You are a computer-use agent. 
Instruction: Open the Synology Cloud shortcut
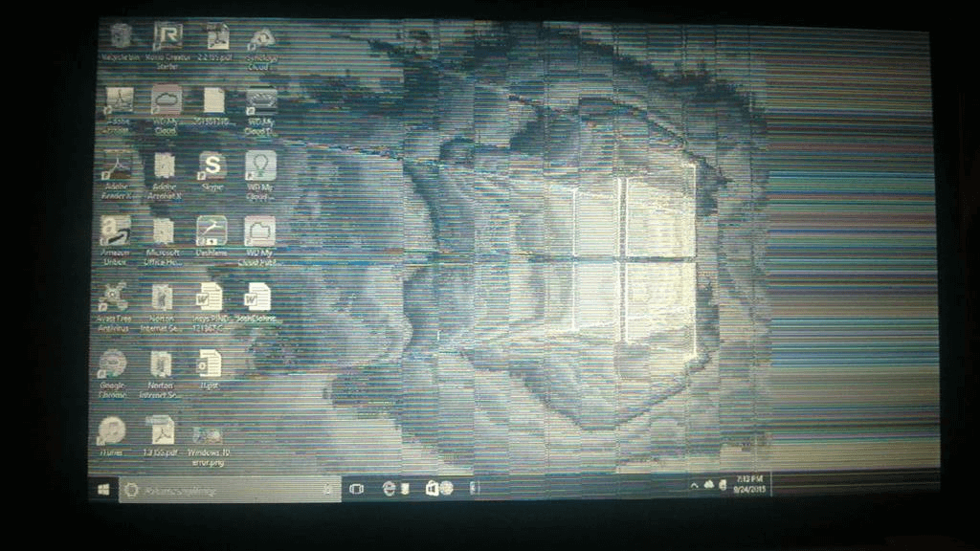coord(262,48)
